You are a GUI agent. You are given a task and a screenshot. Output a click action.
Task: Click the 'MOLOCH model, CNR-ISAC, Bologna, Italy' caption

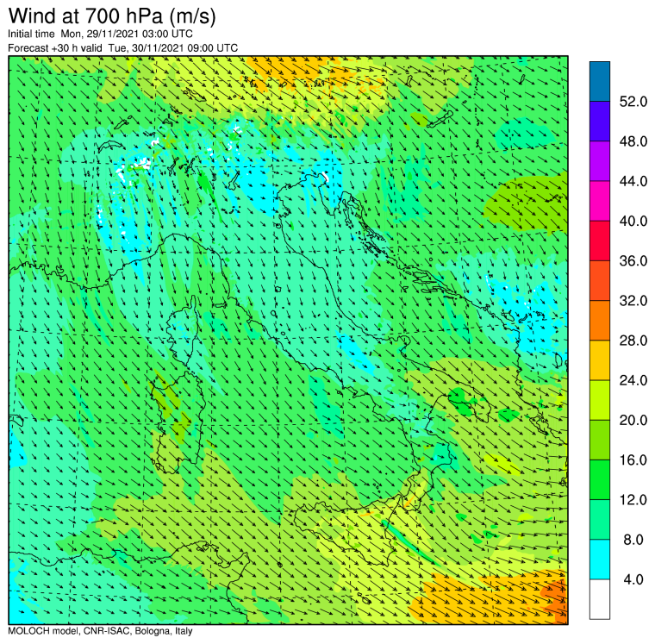pyautogui.click(x=100, y=630)
